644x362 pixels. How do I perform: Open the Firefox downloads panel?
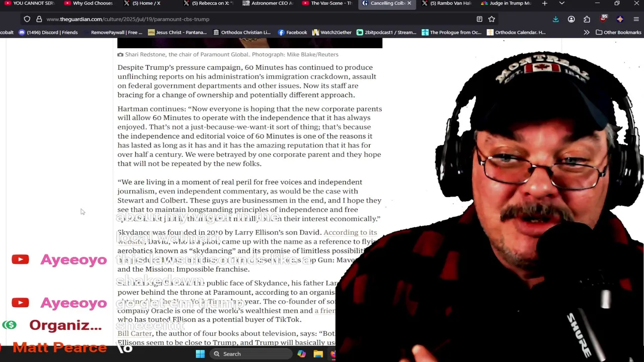point(555,19)
